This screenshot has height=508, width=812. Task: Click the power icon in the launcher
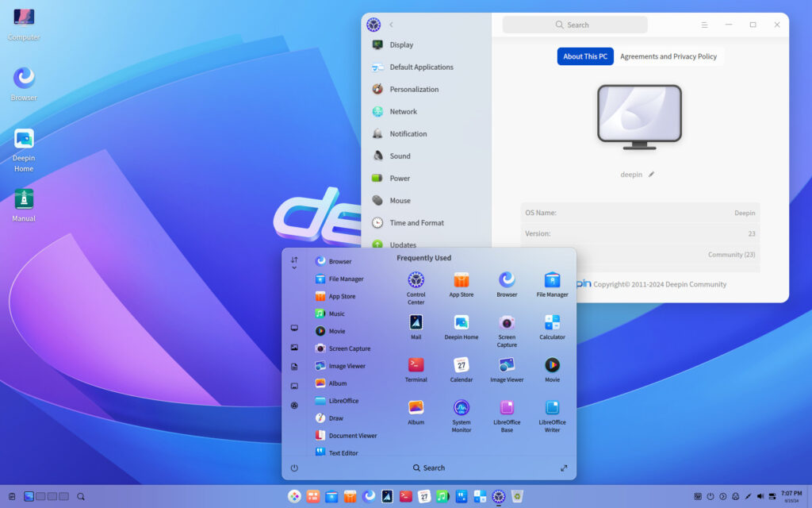point(294,468)
